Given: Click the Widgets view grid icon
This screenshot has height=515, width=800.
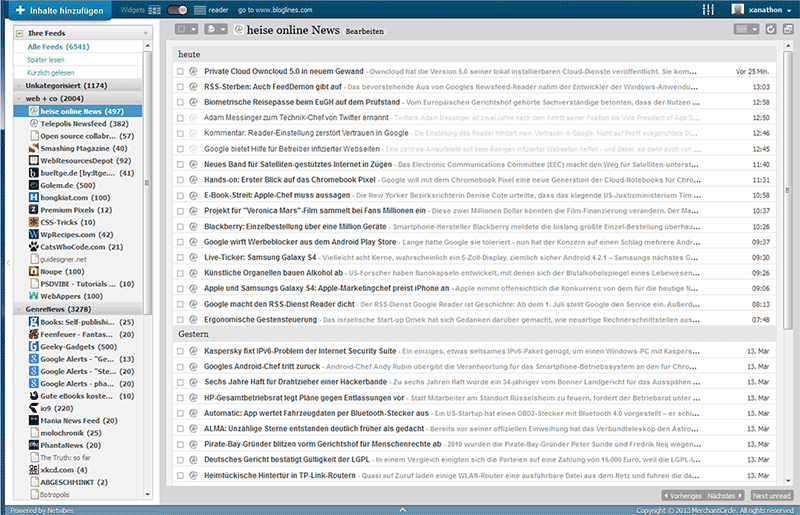Looking at the screenshot, I should coord(155,10).
